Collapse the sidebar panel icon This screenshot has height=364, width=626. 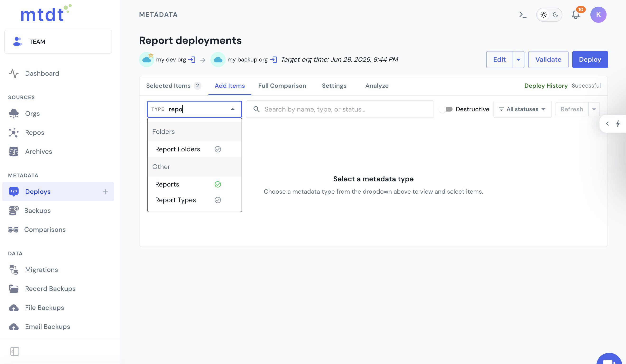coord(15,351)
